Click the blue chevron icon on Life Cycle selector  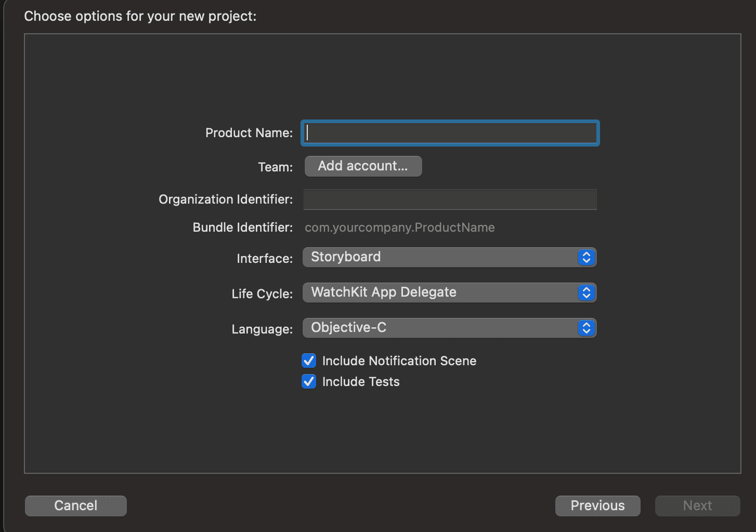(586, 293)
